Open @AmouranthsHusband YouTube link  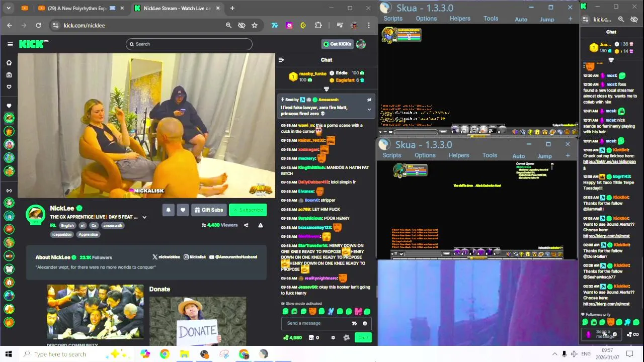coord(233,257)
